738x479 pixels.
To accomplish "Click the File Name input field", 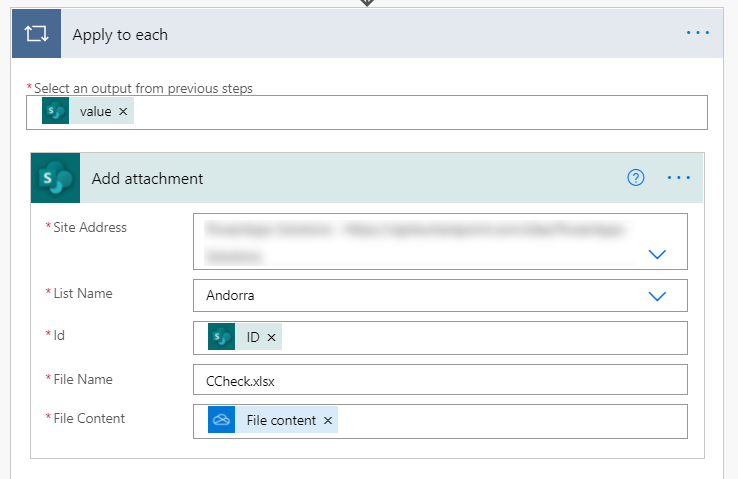I will pyautogui.click(x=440, y=380).
